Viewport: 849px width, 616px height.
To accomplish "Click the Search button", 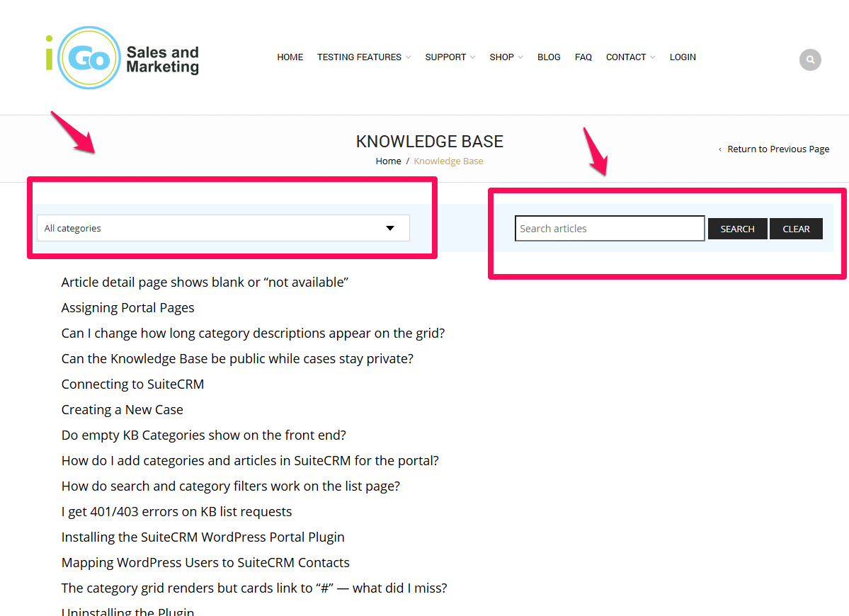I will point(737,229).
